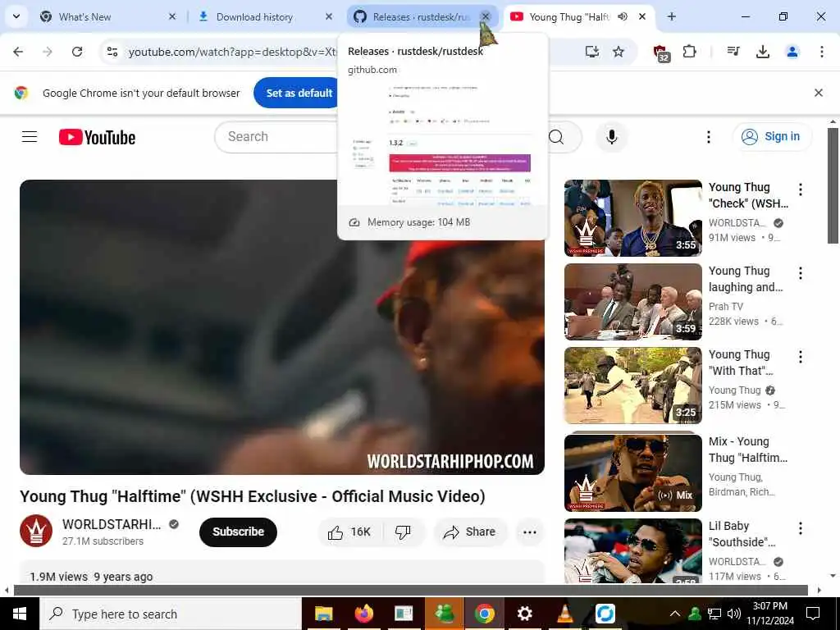Click the YouTube Search field

[x=276, y=137]
